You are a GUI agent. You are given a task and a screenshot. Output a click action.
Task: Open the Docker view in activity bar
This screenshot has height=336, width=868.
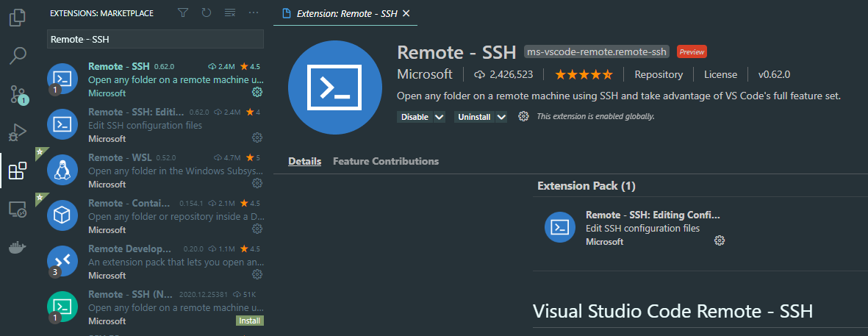tap(18, 248)
